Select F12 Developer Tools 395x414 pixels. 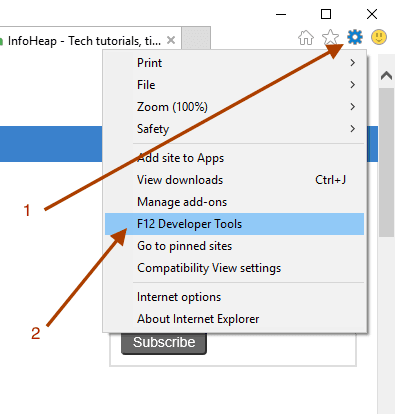234,224
